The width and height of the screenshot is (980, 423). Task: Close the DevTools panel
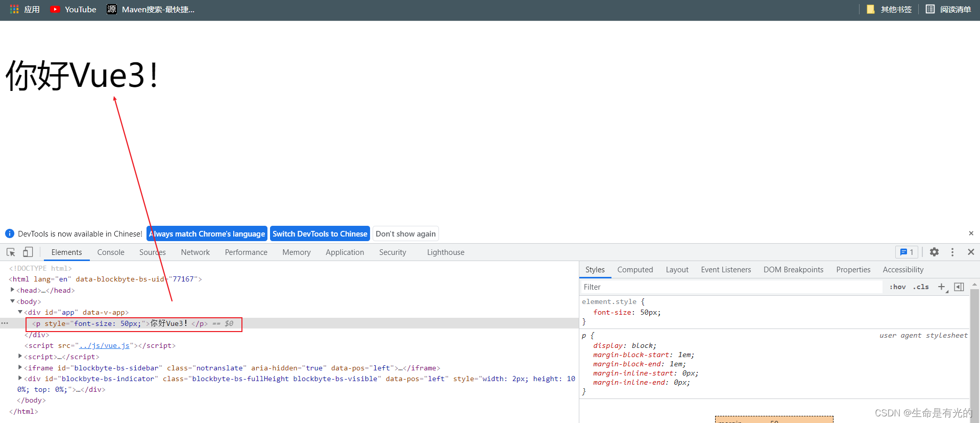tap(971, 252)
